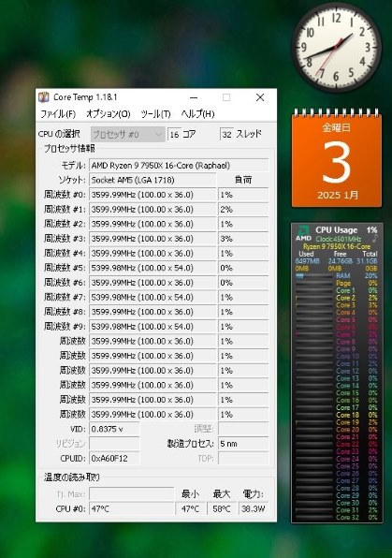Click the Total 31.1GB value in gadget
Screen dimensions: 392x558
367,261
